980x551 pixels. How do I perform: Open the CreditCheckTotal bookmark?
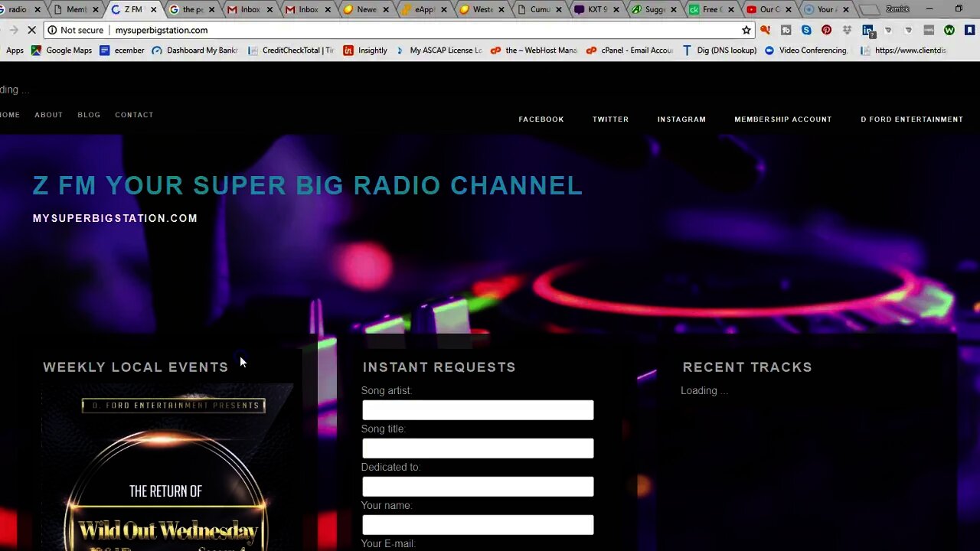tap(291, 51)
